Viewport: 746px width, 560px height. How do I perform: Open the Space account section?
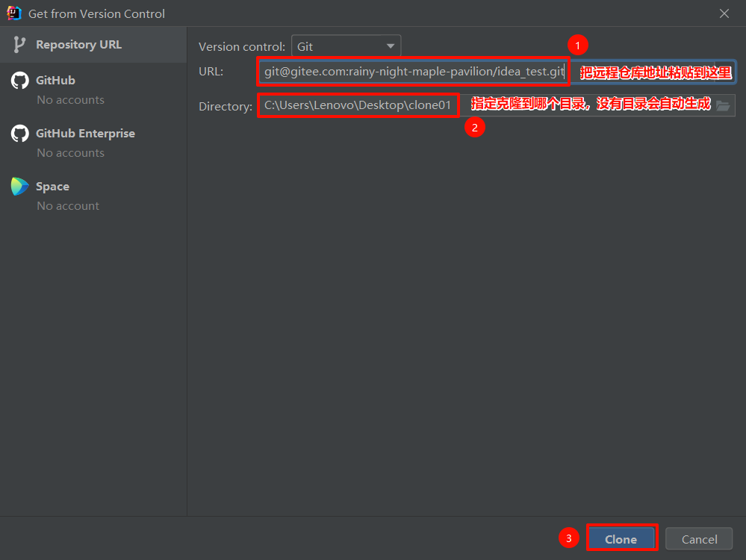[93, 196]
